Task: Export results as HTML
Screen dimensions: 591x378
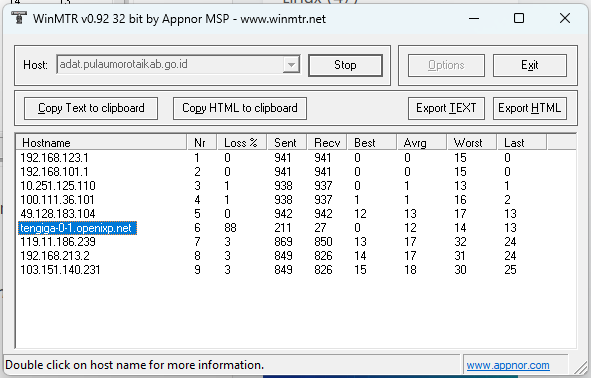Action: click(530, 108)
